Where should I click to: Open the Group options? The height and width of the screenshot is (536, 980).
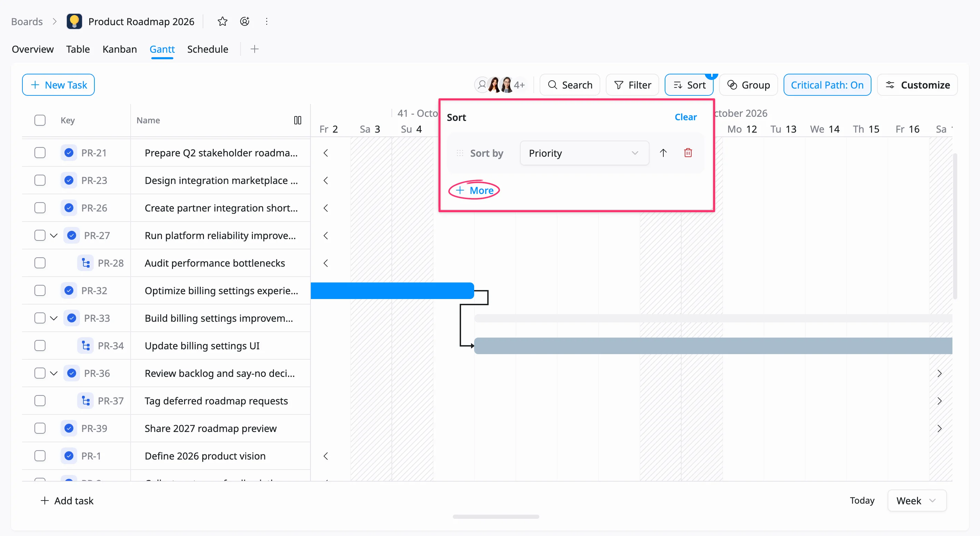(x=748, y=85)
